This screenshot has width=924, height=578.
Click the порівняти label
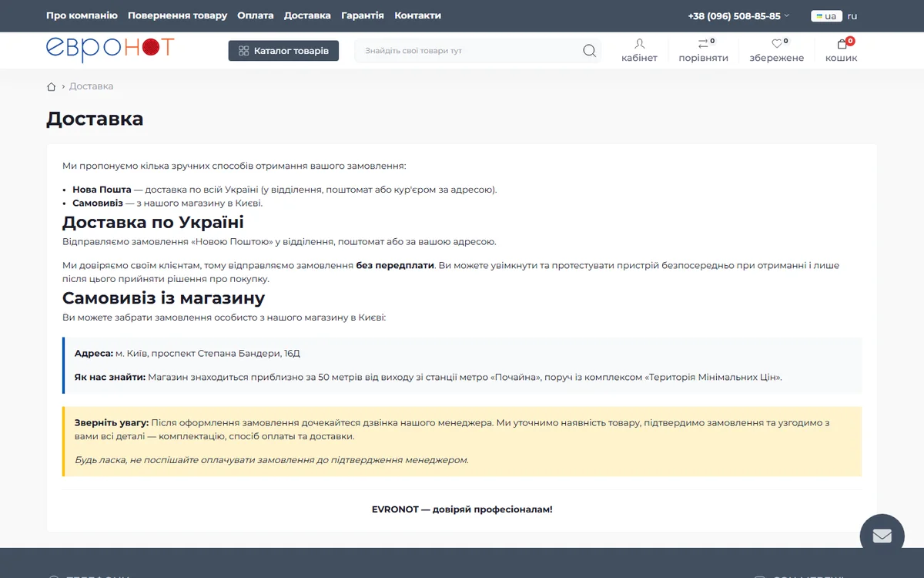coord(703,58)
